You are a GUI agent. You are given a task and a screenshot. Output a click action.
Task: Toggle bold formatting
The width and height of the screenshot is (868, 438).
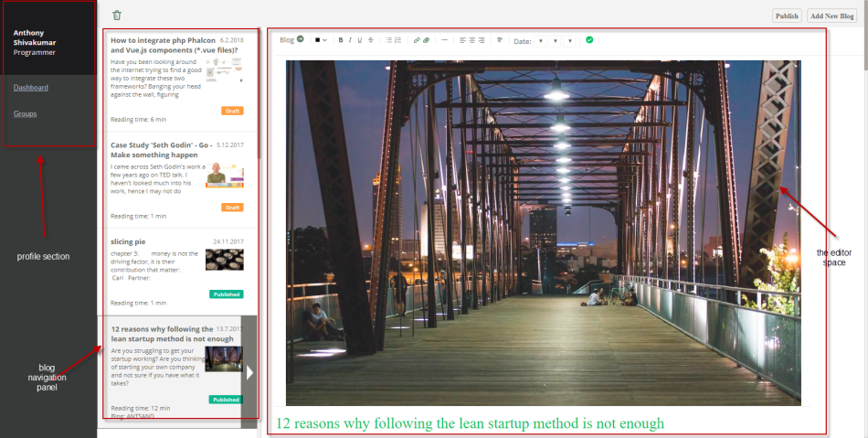coord(341,40)
